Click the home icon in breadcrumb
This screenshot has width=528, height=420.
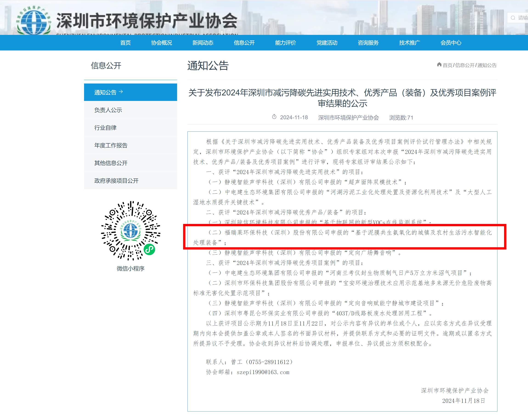439,65
